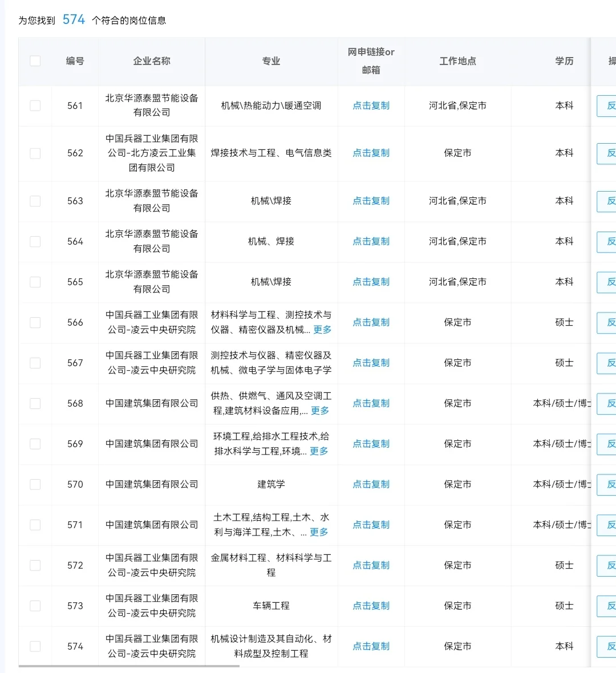Click the 学历 column header
The height and width of the screenshot is (673, 616).
point(564,61)
